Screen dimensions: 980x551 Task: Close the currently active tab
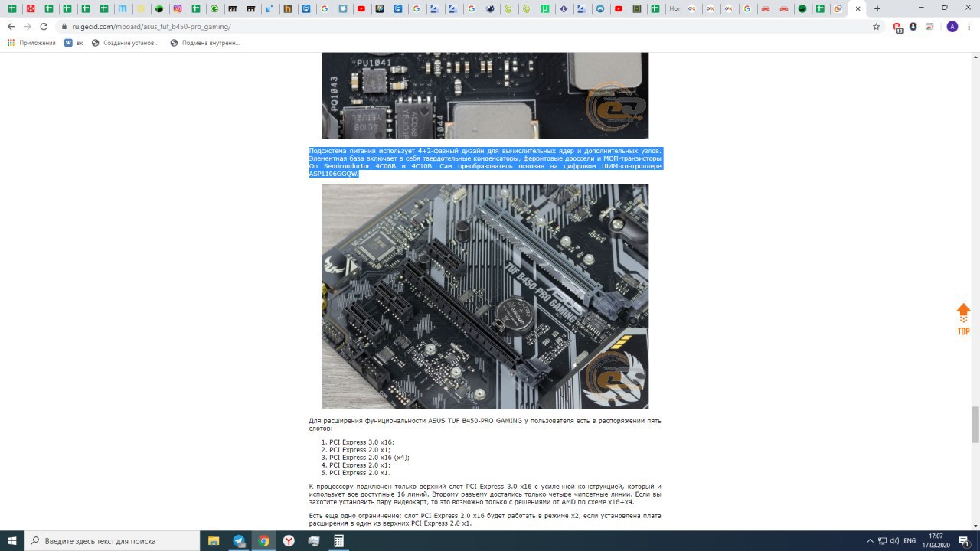click(x=858, y=8)
